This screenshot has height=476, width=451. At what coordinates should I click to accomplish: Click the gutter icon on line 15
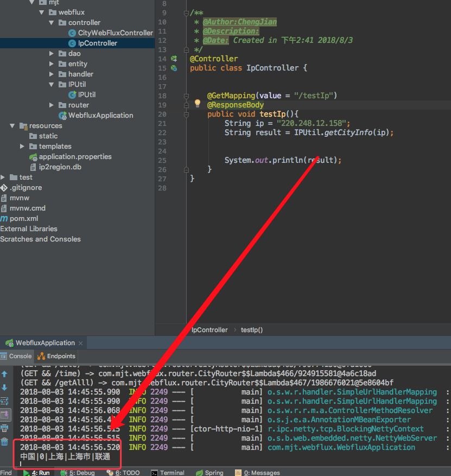coord(174,68)
